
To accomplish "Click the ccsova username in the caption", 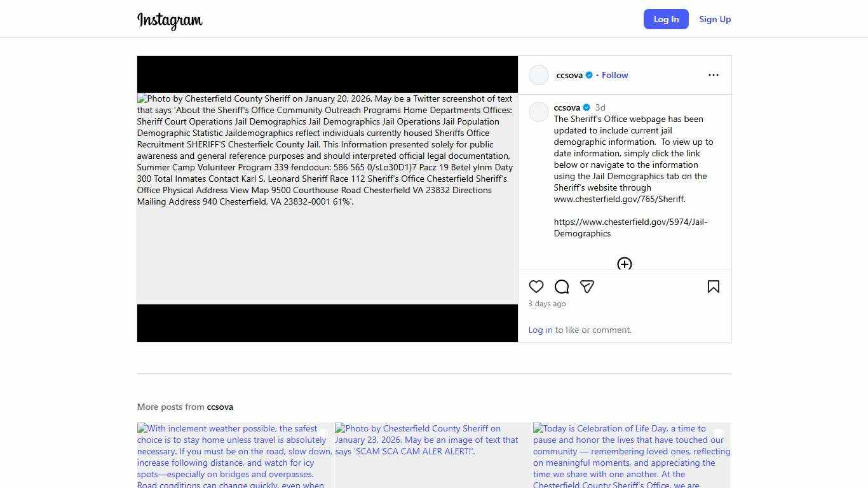I will click(x=567, y=107).
